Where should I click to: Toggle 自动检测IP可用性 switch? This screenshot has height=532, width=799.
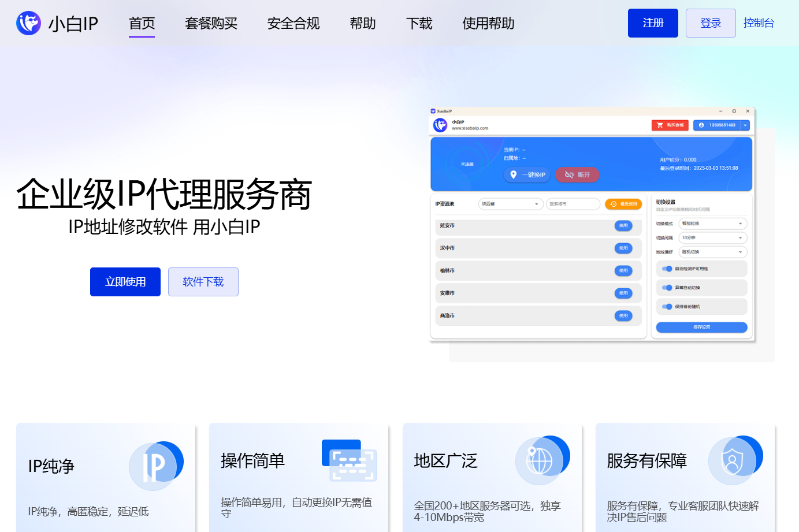click(667, 269)
